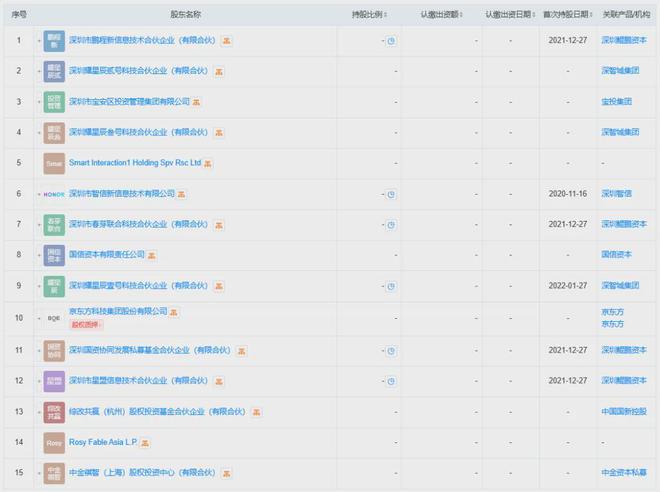This screenshot has height=492, width=660.
Task: Open equity structure icon in row 12
Action: point(219,381)
